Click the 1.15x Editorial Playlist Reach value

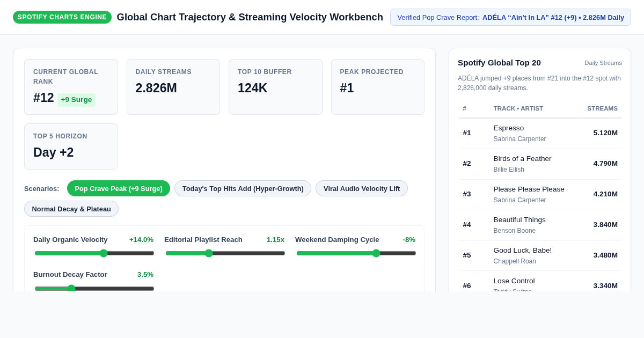tap(275, 240)
